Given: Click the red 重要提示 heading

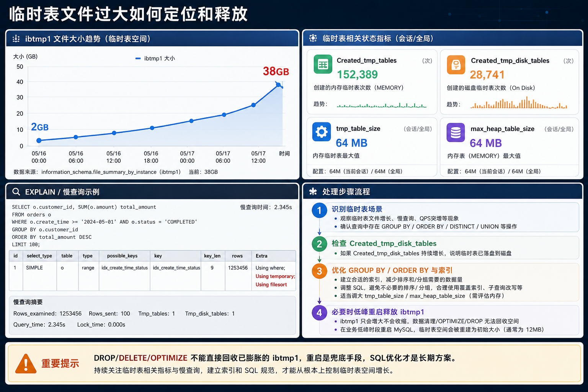Looking at the screenshot, I should 60,363.
